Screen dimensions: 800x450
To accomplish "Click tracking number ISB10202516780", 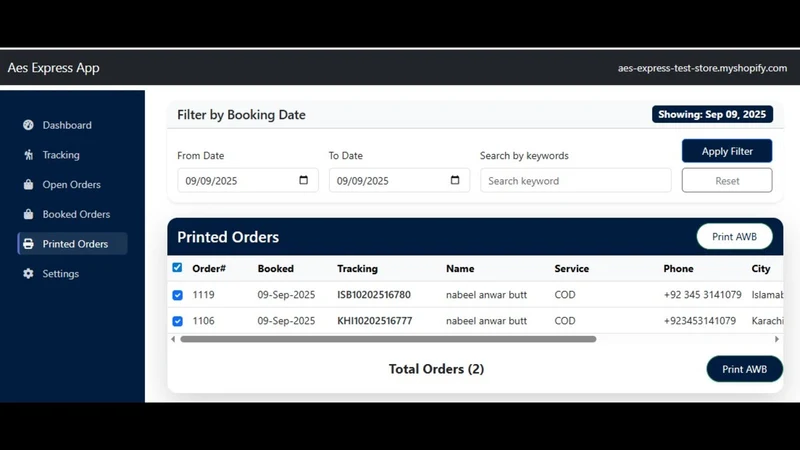I will coord(373,294).
